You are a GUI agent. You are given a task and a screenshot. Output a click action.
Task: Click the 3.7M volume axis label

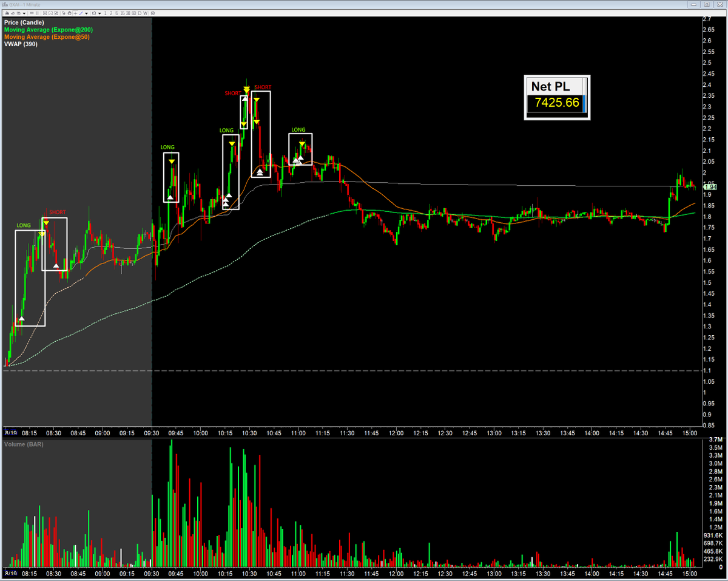(x=715, y=439)
